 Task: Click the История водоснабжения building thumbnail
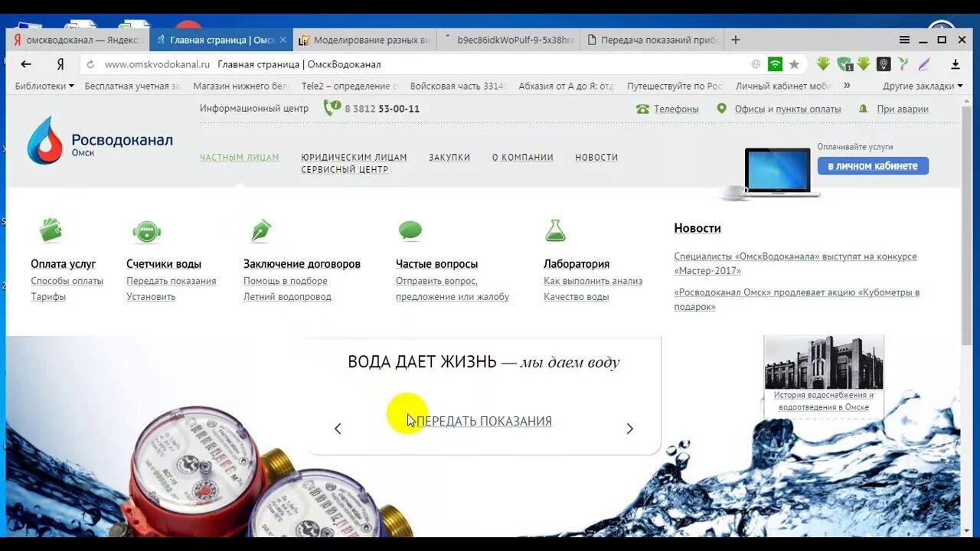click(x=824, y=362)
